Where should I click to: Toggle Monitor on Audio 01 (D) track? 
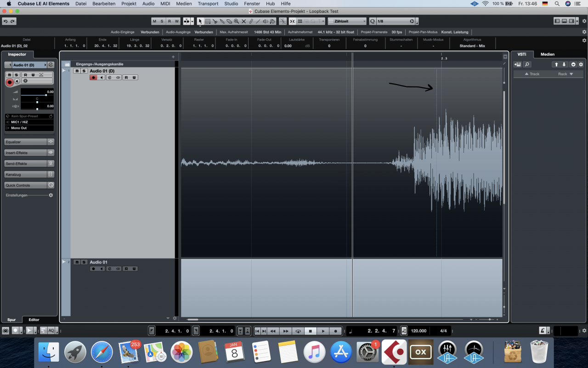pyautogui.click(x=102, y=77)
